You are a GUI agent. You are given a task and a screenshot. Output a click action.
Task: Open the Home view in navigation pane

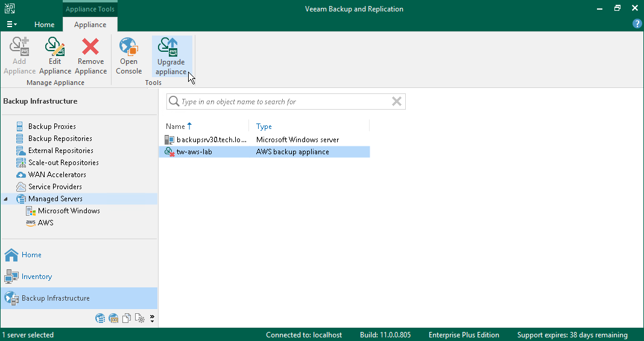point(31,255)
